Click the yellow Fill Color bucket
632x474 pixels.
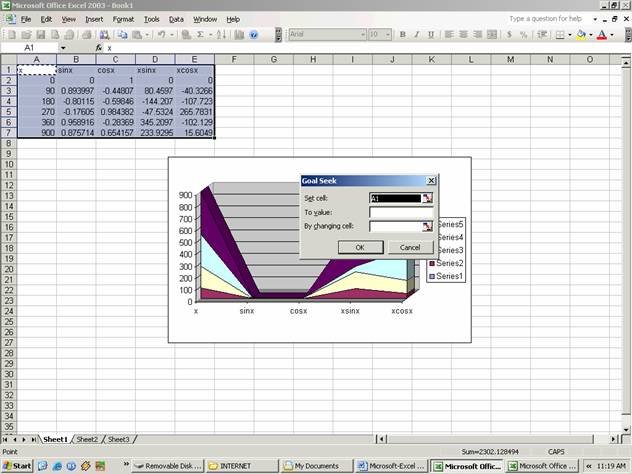pyautogui.click(x=581, y=35)
